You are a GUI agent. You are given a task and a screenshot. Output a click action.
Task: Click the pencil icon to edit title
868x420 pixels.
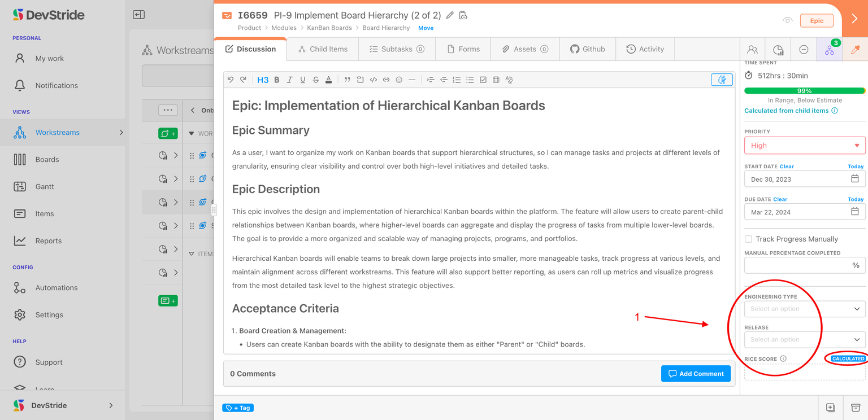pos(450,15)
